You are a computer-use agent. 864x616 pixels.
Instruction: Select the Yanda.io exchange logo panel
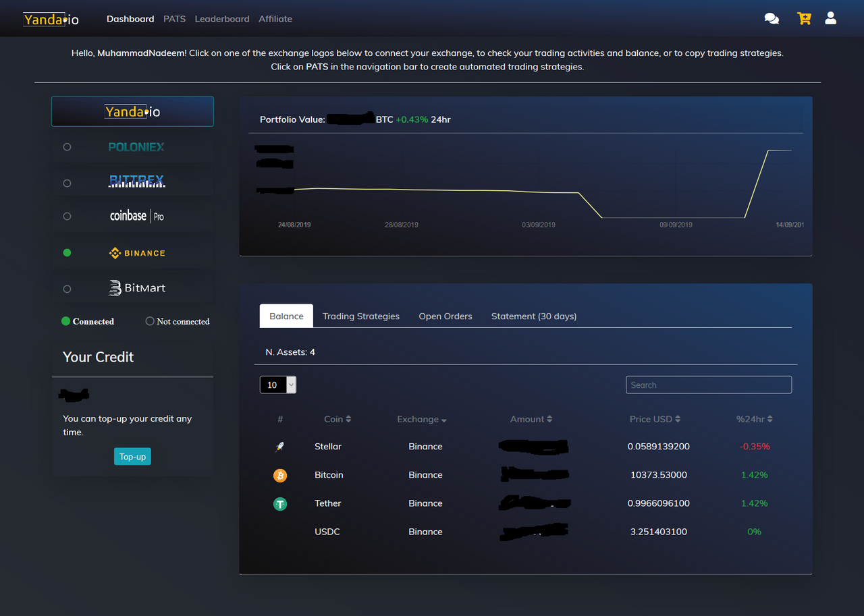[x=132, y=111]
